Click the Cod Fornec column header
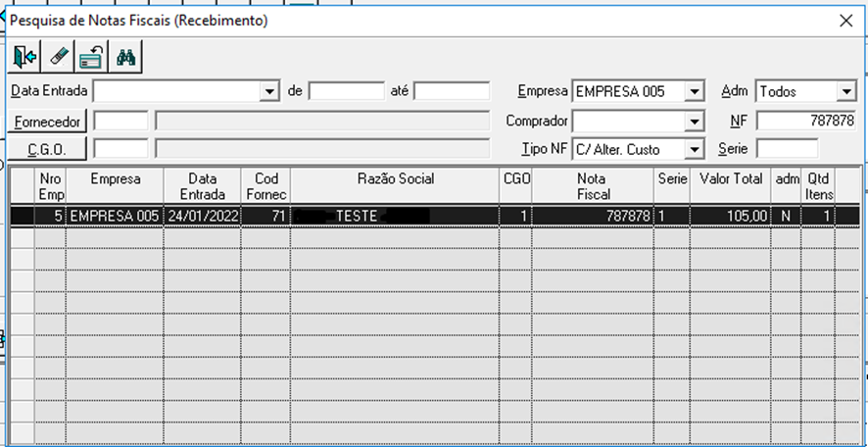The width and height of the screenshot is (868, 447). [265, 186]
